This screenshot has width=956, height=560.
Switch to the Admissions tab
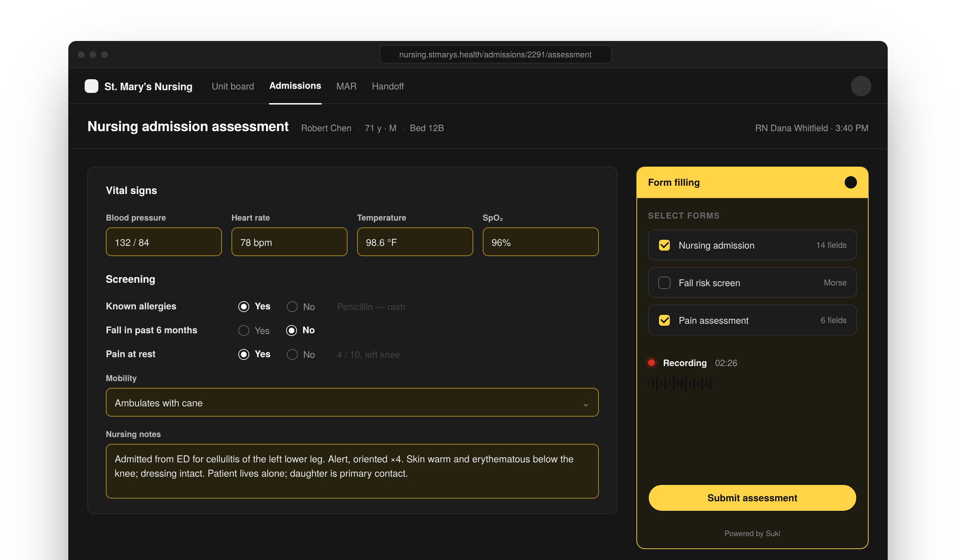click(295, 86)
